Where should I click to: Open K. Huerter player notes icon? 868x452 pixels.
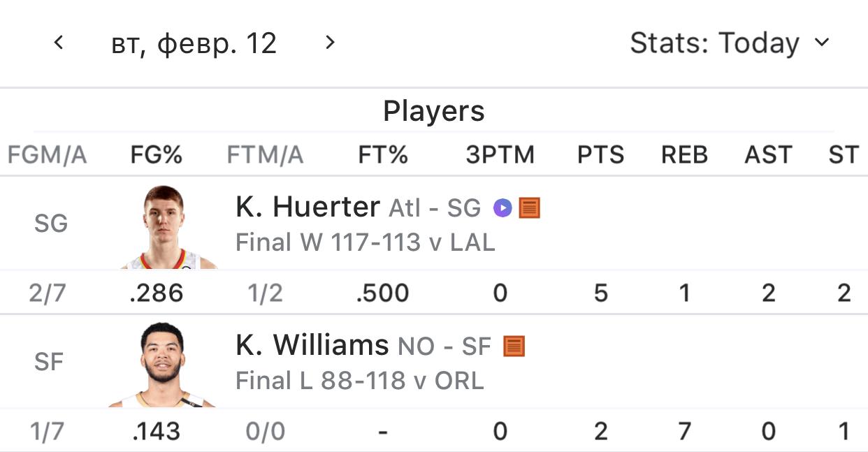[530, 207]
